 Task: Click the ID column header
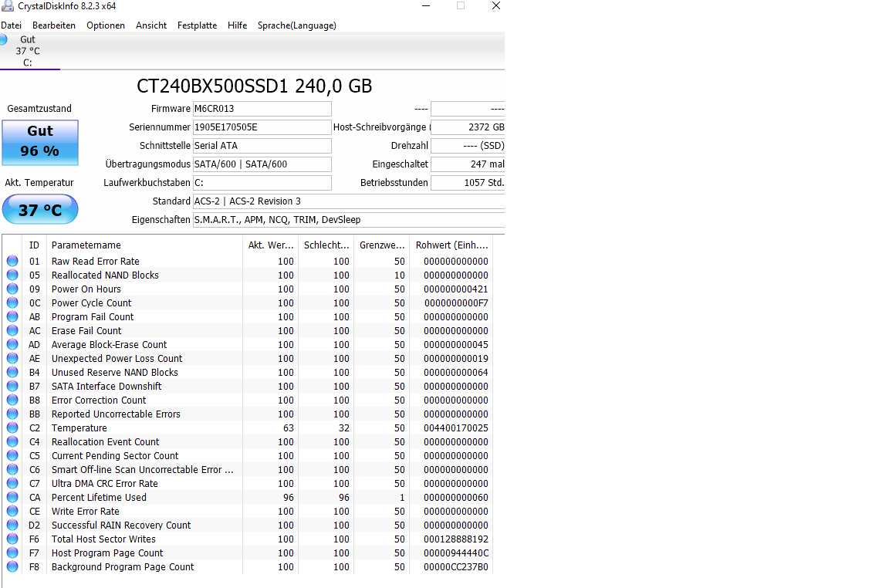point(34,245)
